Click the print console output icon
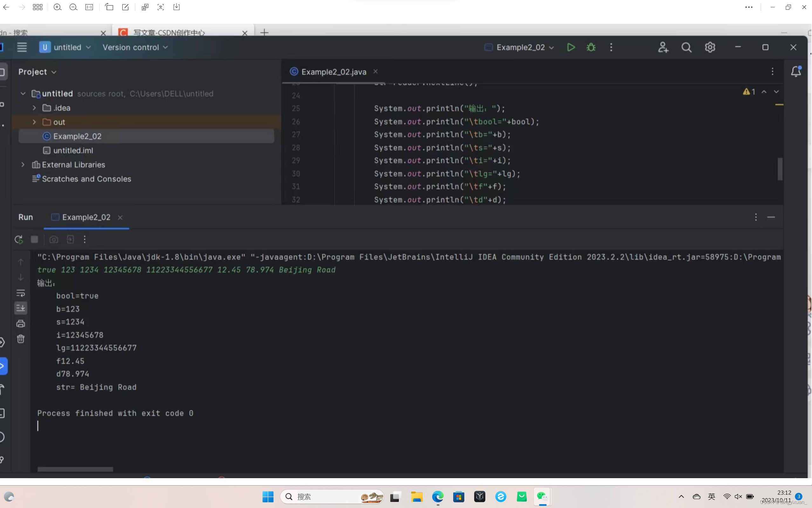 (x=21, y=324)
